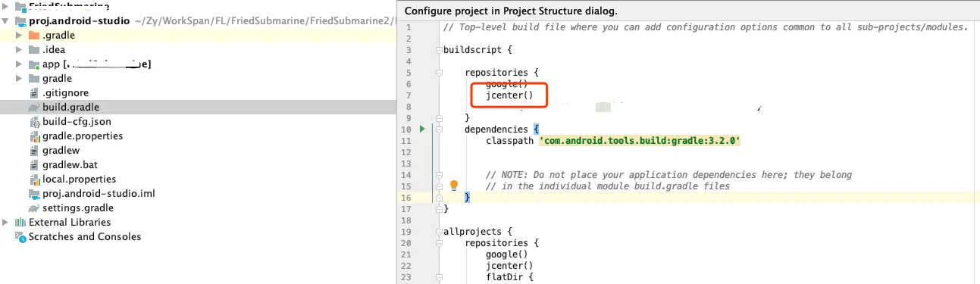Fold the allprojects block at line 19
The image size is (980, 284).
438,232
